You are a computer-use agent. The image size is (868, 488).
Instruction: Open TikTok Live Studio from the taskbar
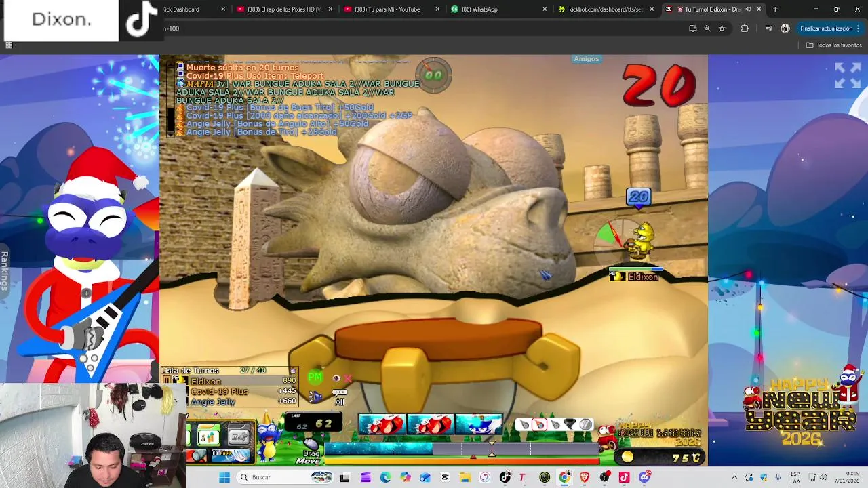coord(625,478)
